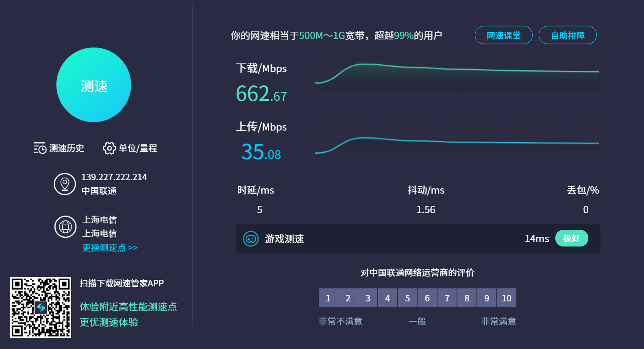The image size is (644, 349).
Task: Click the 更换测速点 link
Action: click(110, 248)
